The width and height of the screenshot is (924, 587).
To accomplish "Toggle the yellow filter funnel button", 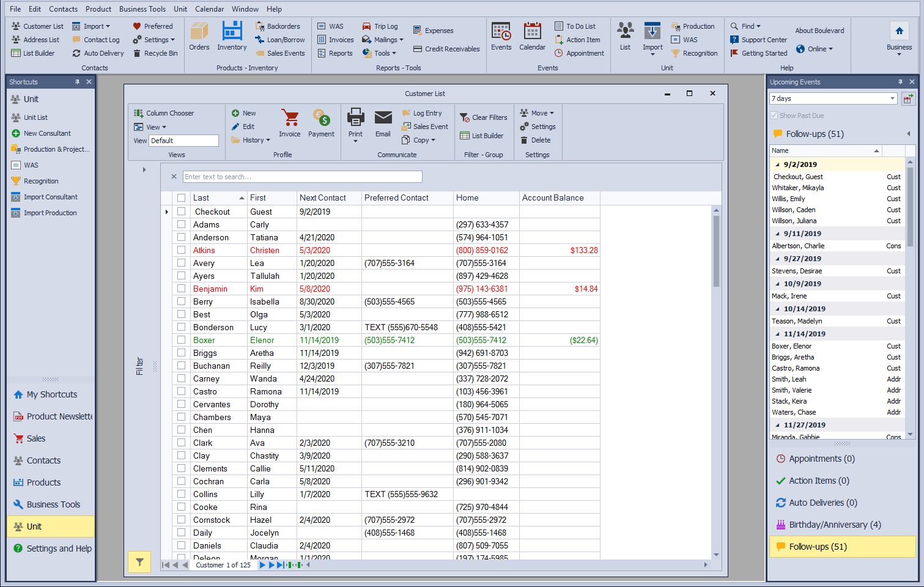I will [139, 562].
